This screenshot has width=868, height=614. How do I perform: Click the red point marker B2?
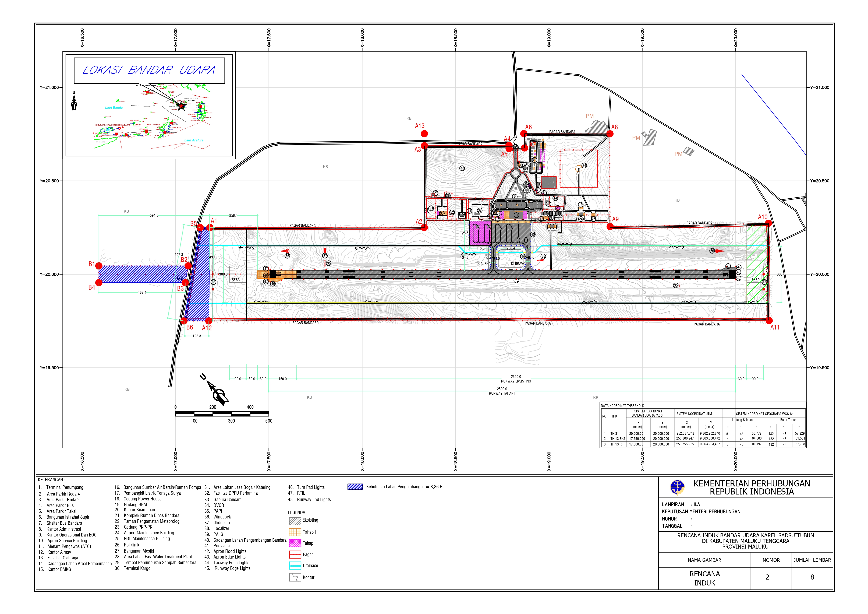pyautogui.click(x=188, y=266)
